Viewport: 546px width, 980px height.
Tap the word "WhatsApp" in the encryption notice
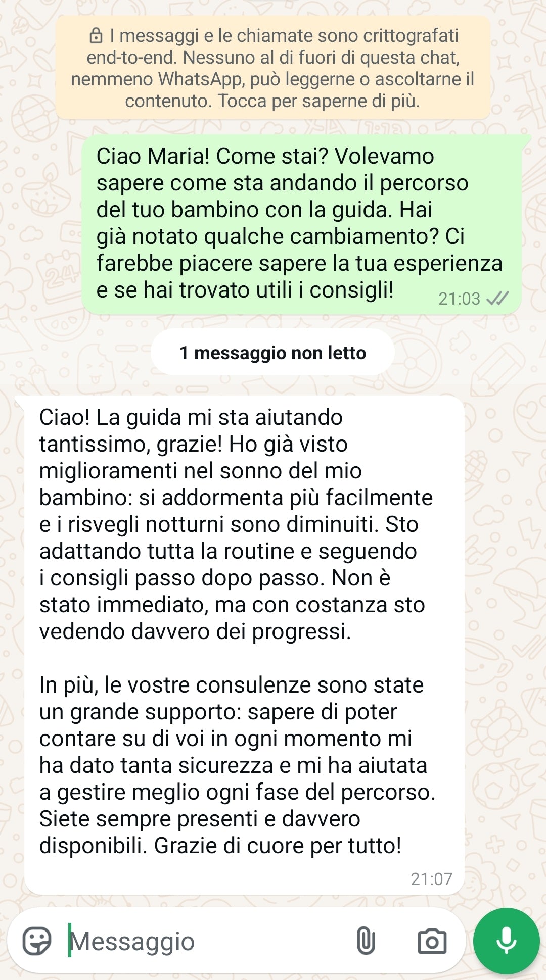[x=200, y=79]
